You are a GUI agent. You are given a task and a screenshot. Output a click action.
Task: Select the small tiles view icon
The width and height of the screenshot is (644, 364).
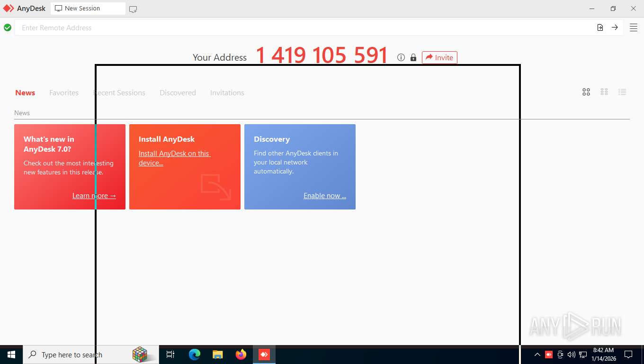[604, 92]
